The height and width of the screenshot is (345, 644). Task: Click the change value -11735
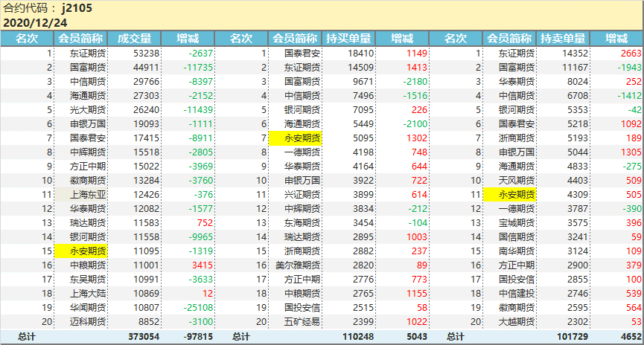(x=198, y=67)
